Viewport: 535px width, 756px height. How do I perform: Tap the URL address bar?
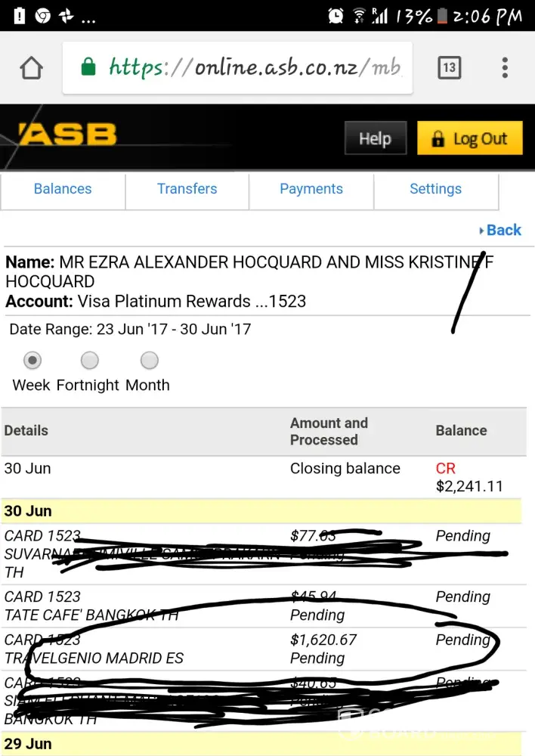click(x=237, y=67)
